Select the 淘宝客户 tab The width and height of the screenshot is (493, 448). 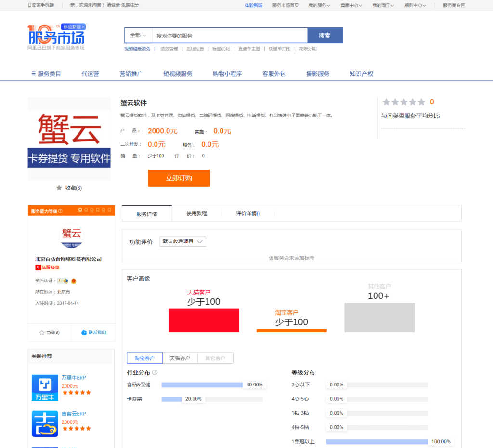(x=144, y=358)
